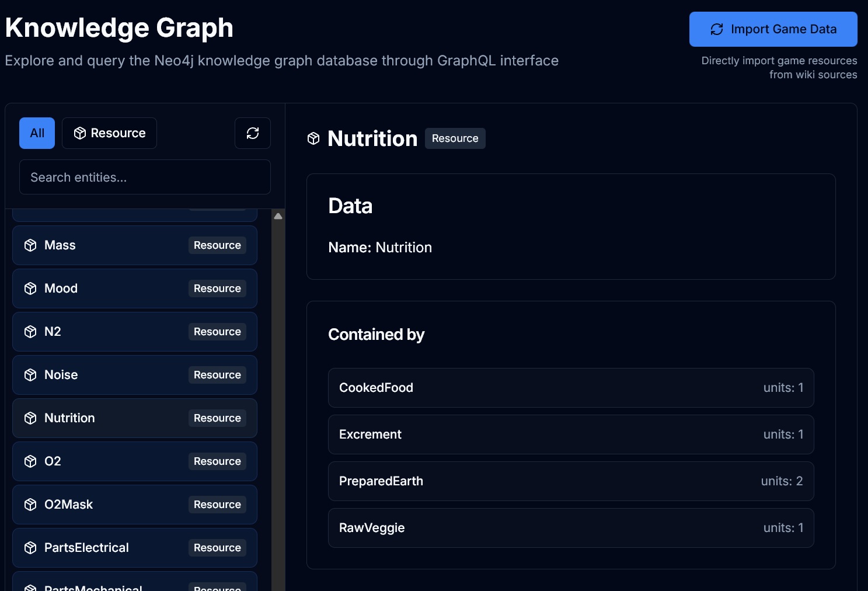868x591 pixels.
Task: Select the N2 entity in the list
Action: click(x=135, y=332)
